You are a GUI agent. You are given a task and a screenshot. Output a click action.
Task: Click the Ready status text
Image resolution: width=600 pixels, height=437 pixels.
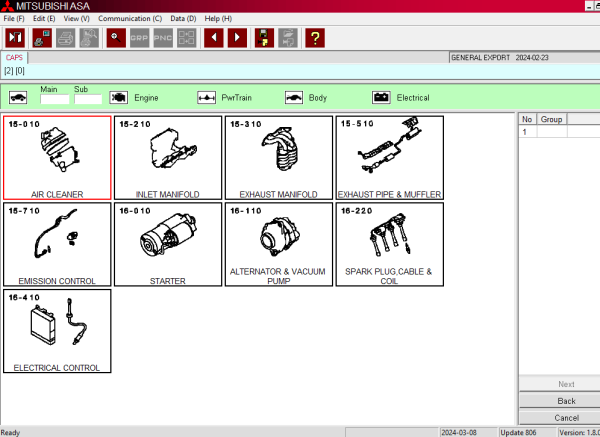coord(10,432)
